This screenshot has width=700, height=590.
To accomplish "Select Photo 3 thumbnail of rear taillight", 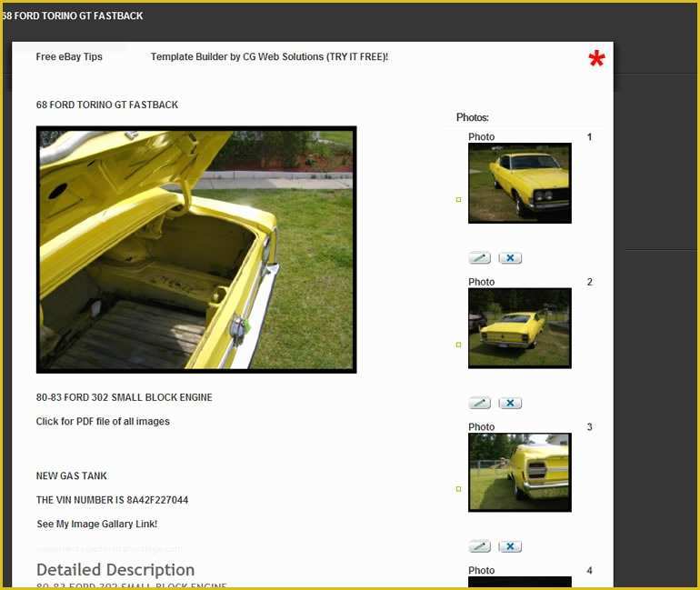I will tap(520, 472).
